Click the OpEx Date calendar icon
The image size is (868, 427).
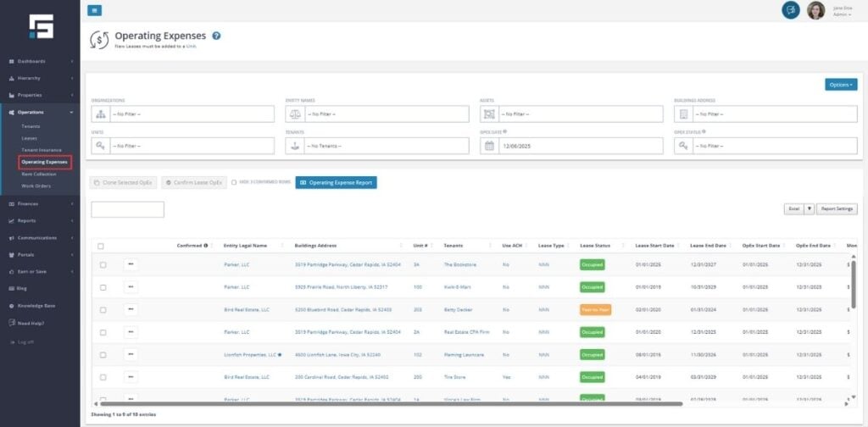[x=489, y=146]
